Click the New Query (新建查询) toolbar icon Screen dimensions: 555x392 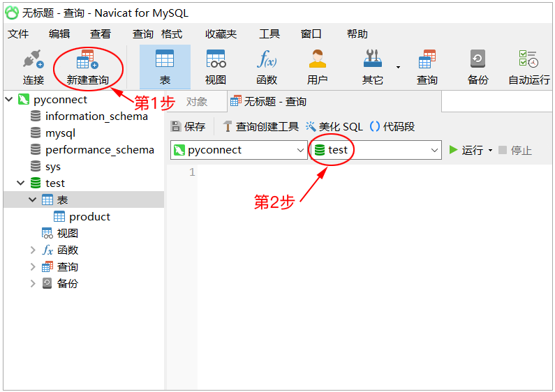87,59
